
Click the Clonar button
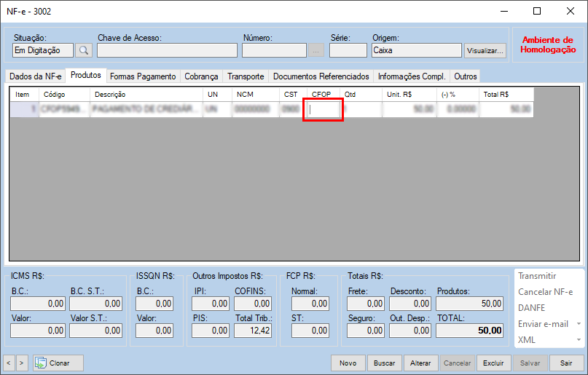[x=58, y=363]
